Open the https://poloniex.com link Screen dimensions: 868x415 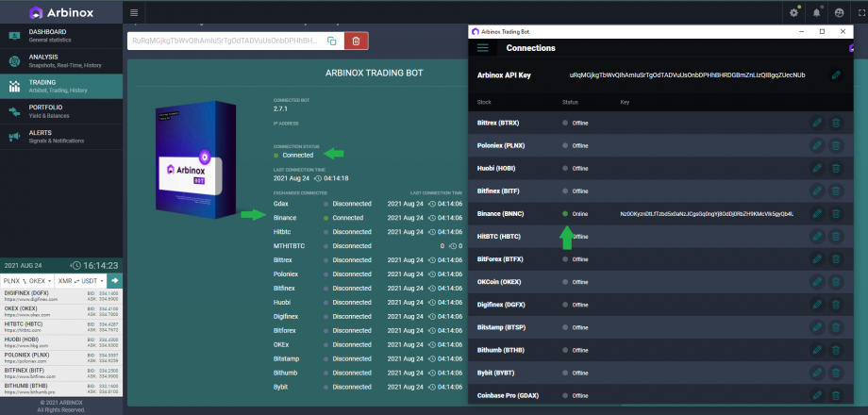tap(26, 361)
